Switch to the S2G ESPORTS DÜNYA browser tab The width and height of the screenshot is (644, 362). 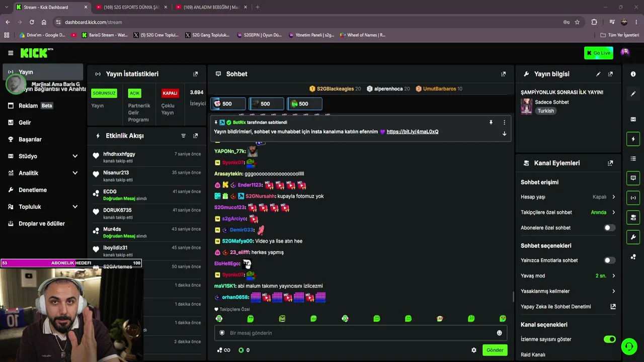pyautogui.click(x=132, y=7)
